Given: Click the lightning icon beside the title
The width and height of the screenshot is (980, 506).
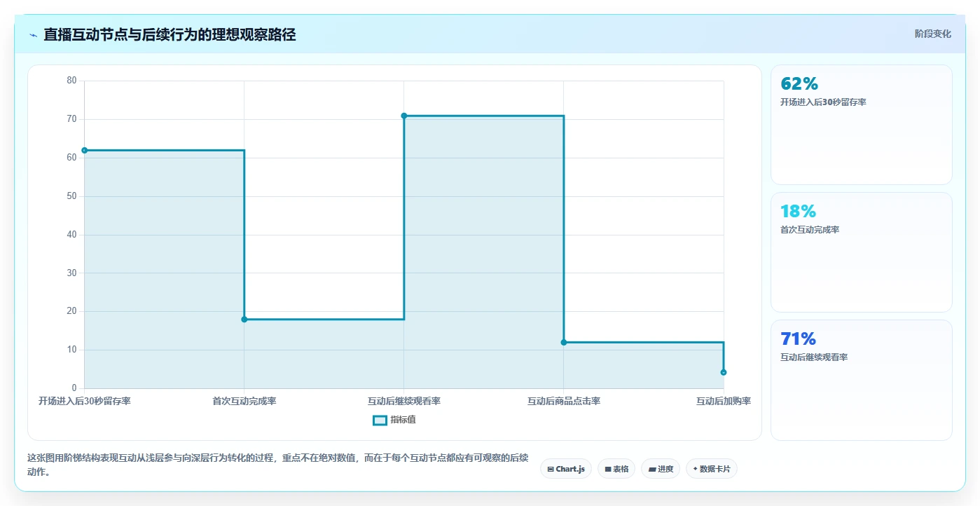Looking at the screenshot, I should tap(33, 35).
